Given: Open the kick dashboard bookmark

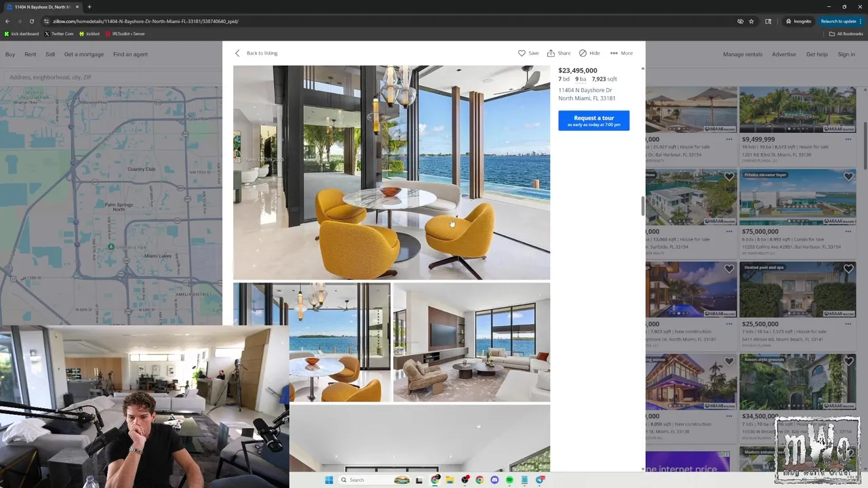Looking at the screenshot, I should tap(22, 34).
